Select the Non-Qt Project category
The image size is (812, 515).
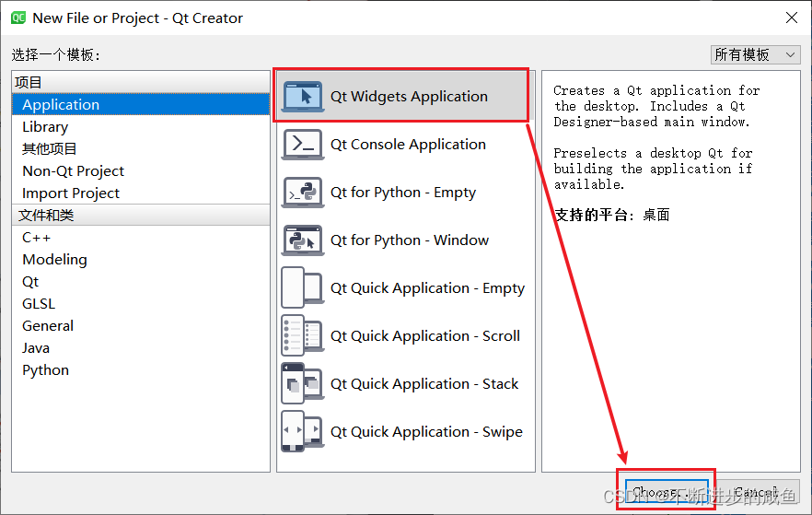click(141, 171)
